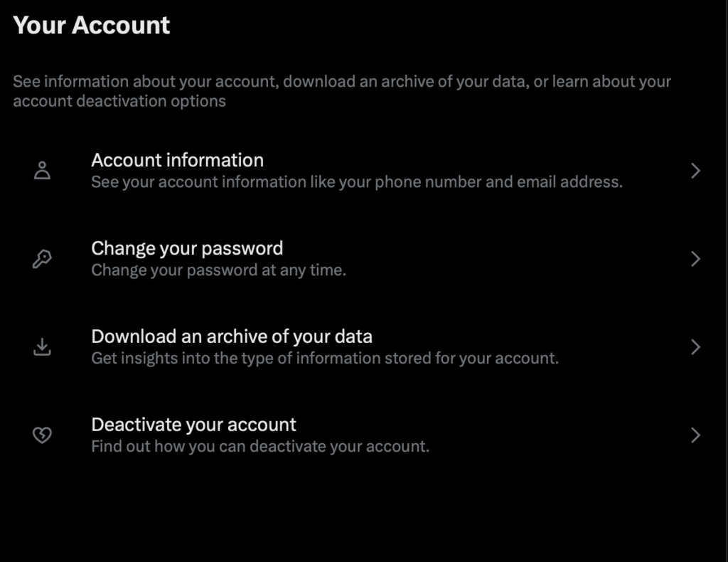Click 'Get insights into the type of information' subtitle

325,359
